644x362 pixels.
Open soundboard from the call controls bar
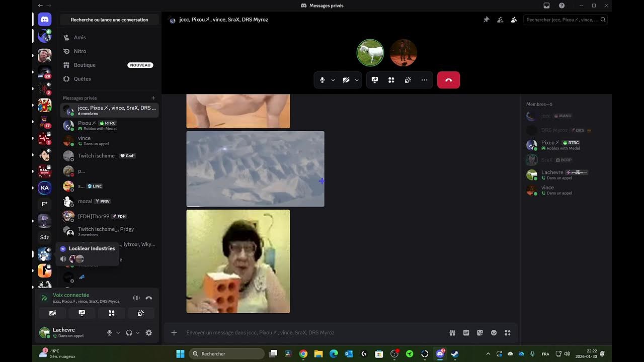pos(408,80)
